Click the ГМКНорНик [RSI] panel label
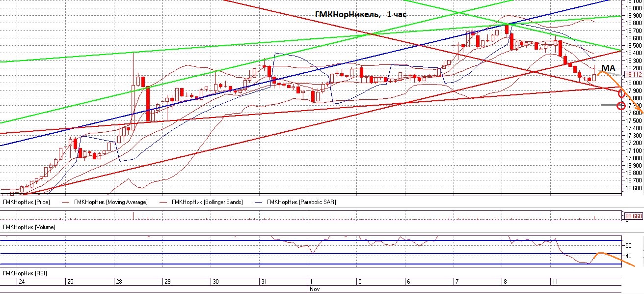Viewport: 644px width, 294px height. [25, 272]
